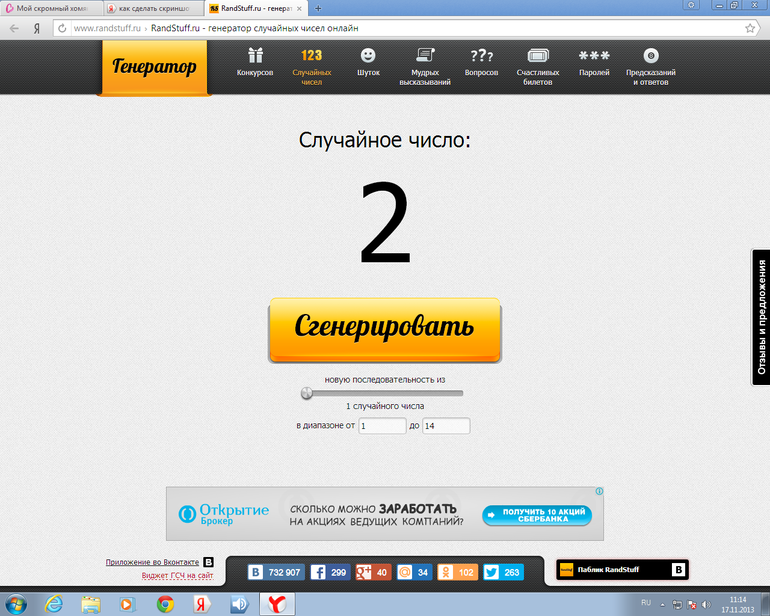Show hidden tray icons arrow

[x=662, y=605]
